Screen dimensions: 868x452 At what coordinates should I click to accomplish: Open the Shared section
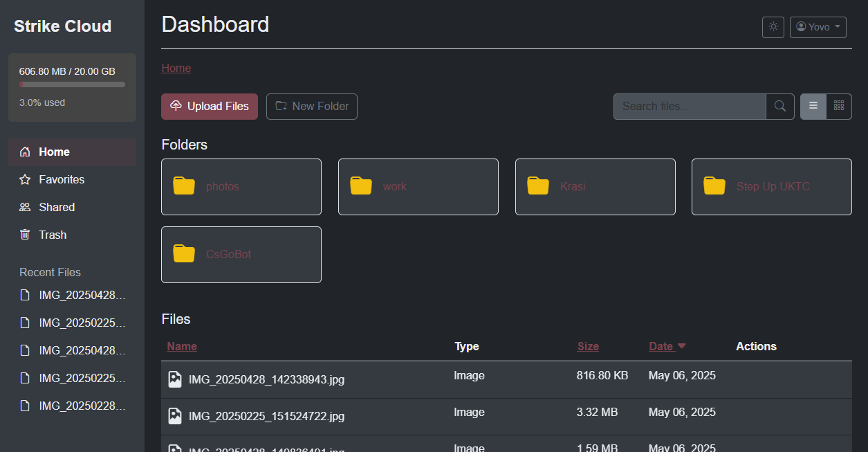click(x=57, y=207)
